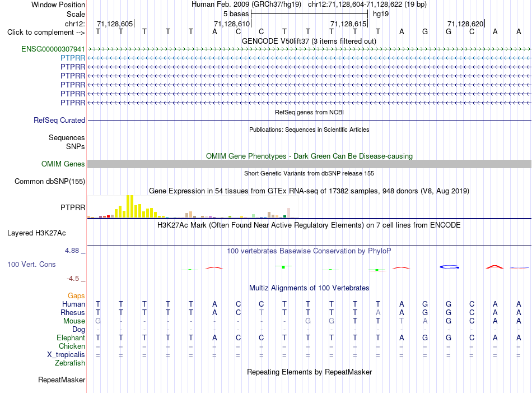Click the 71,128,615 ruler position
This screenshot has height=393, width=532.
349,24
